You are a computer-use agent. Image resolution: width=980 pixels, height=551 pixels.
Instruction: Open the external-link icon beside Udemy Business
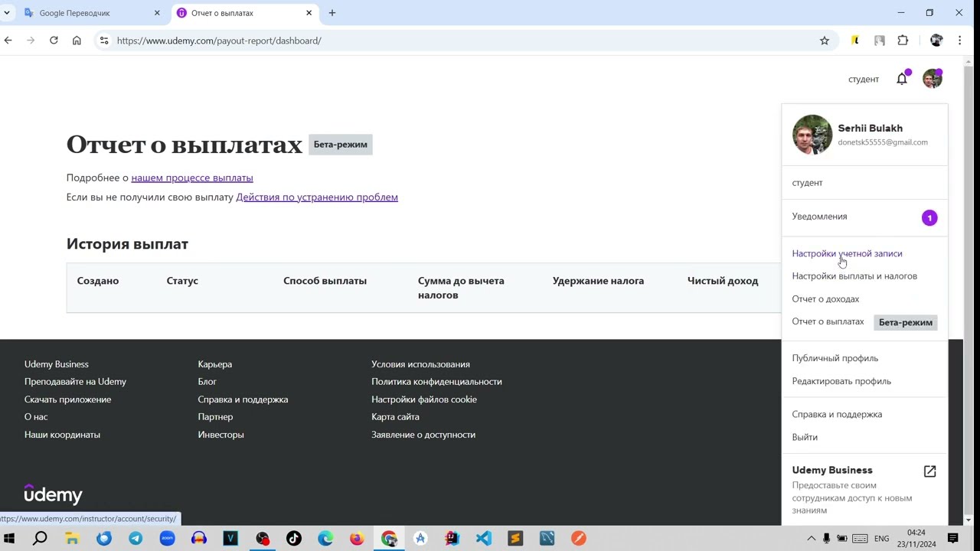[x=929, y=471]
